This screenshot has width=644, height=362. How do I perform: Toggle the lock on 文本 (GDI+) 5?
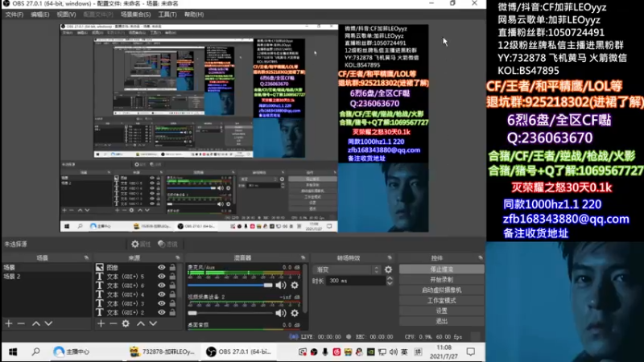(x=172, y=276)
